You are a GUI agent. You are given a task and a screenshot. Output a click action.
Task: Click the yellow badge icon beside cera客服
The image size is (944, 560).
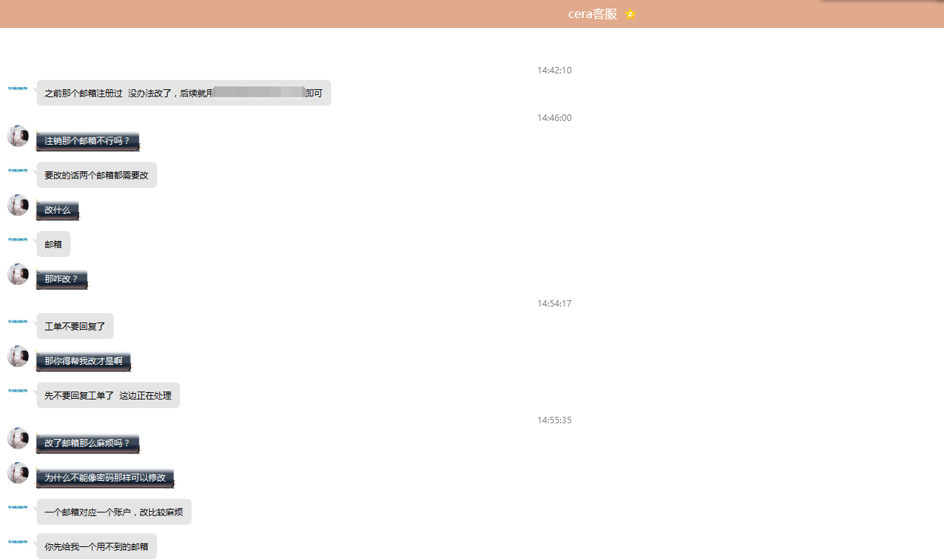click(631, 14)
